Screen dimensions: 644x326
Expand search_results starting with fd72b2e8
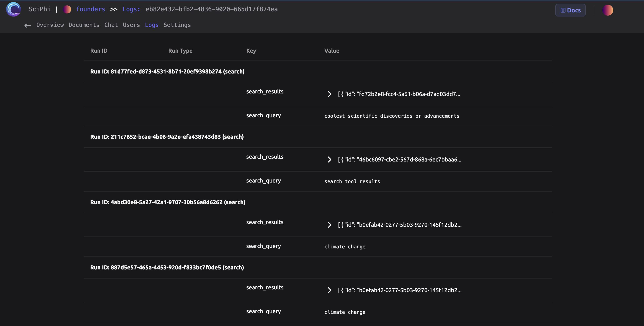[329, 94]
